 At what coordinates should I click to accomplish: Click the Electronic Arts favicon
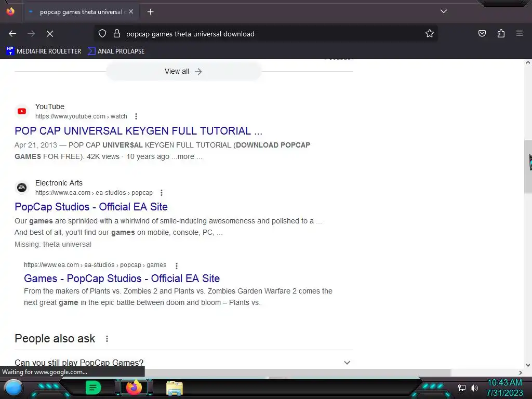tap(22, 188)
